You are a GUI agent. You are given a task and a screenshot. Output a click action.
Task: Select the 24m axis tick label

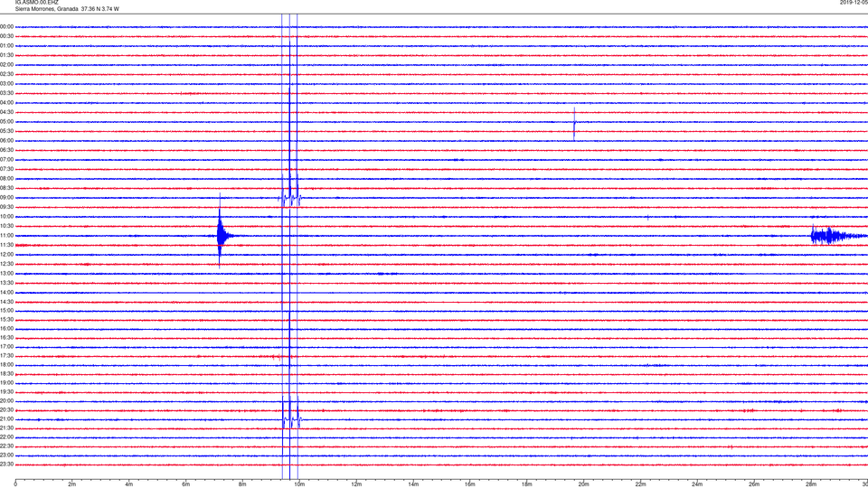pyautogui.click(x=697, y=484)
